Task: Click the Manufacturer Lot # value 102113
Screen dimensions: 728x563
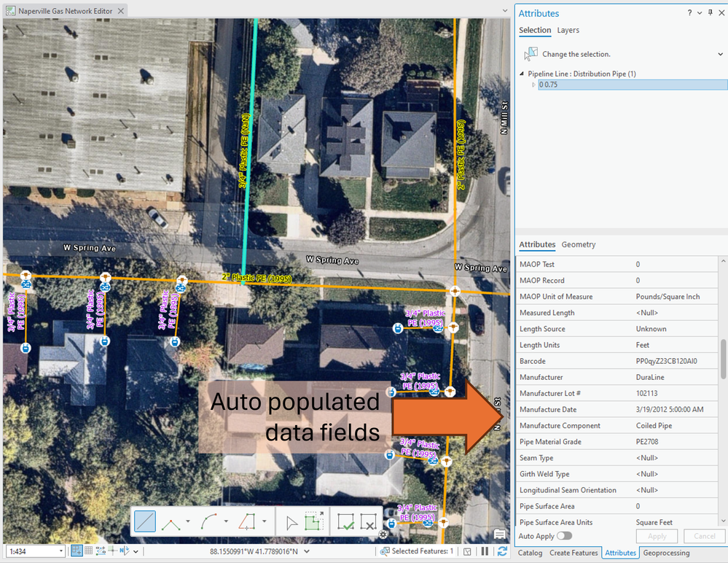Action: pyautogui.click(x=647, y=394)
